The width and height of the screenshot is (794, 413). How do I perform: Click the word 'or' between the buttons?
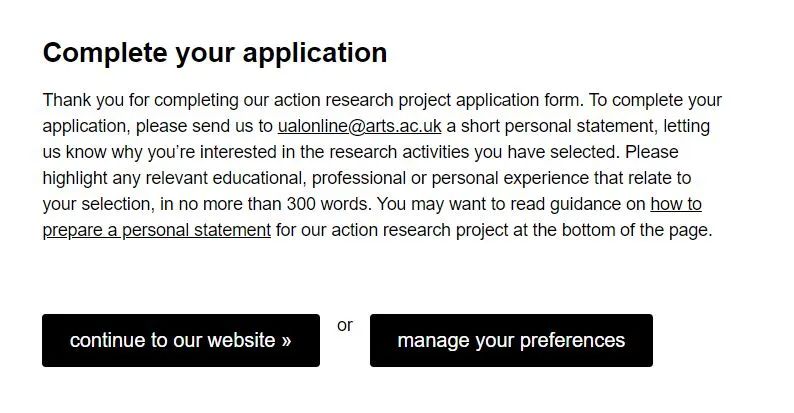point(345,325)
